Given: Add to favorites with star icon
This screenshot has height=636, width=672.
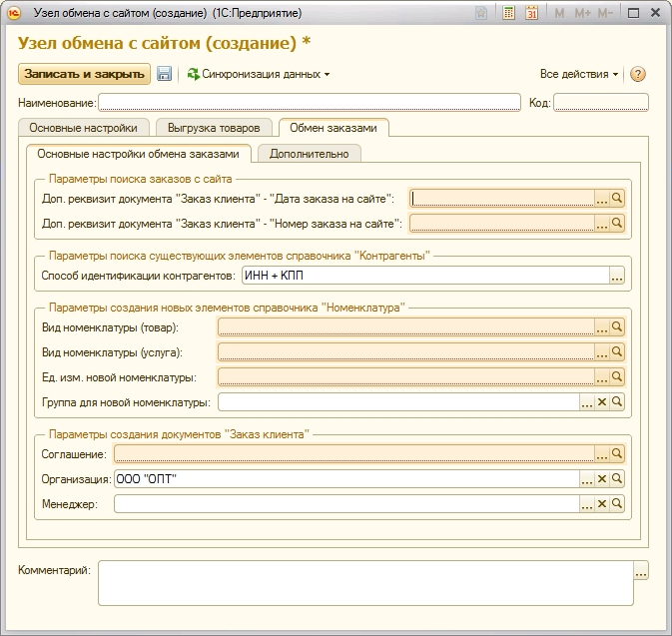Looking at the screenshot, I should (x=482, y=14).
